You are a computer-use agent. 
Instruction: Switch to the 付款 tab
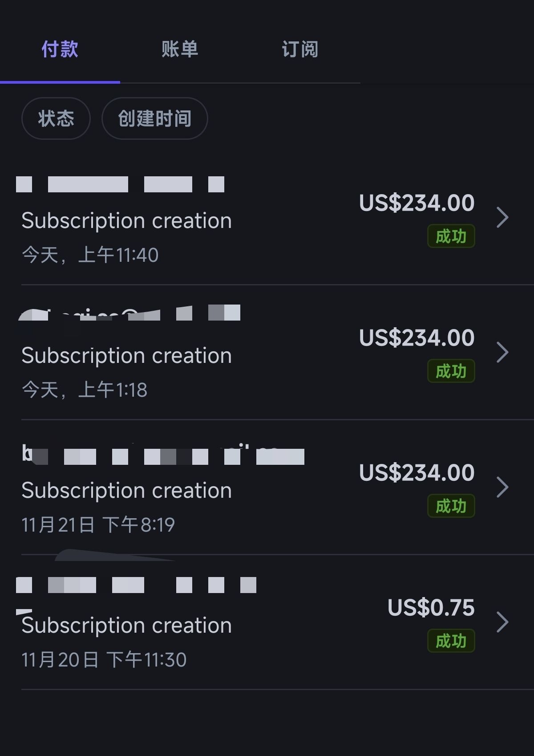point(60,49)
